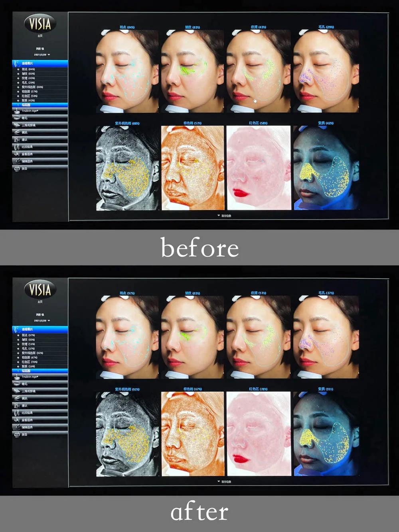
Task: Open the 查看照片 face icon in the after screen
Action: (x=17, y=329)
